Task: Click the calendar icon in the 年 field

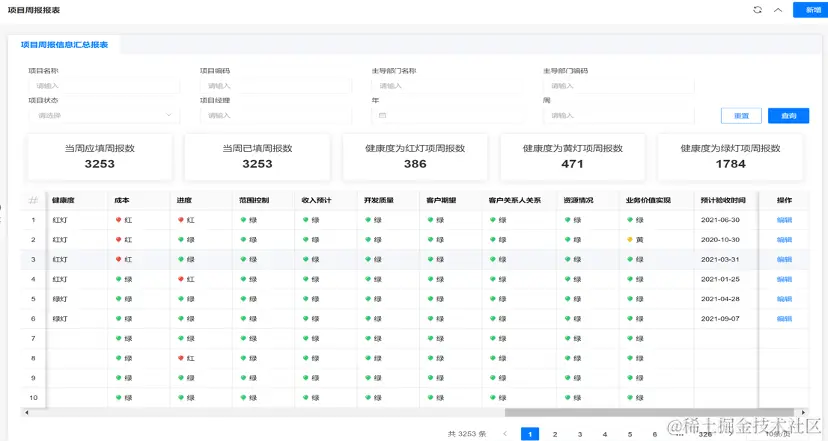Action: (x=382, y=115)
